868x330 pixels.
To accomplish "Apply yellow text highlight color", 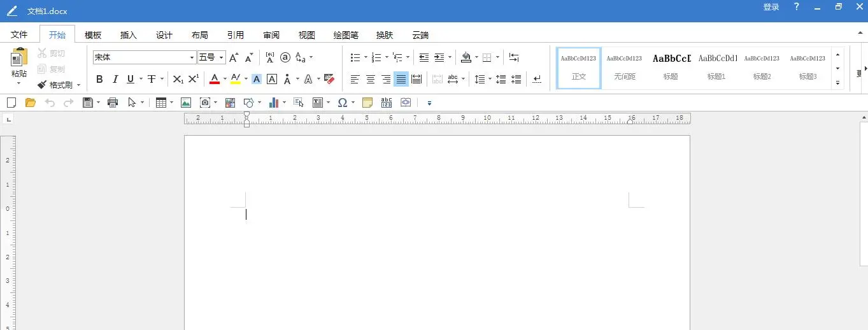I will point(236,79).
